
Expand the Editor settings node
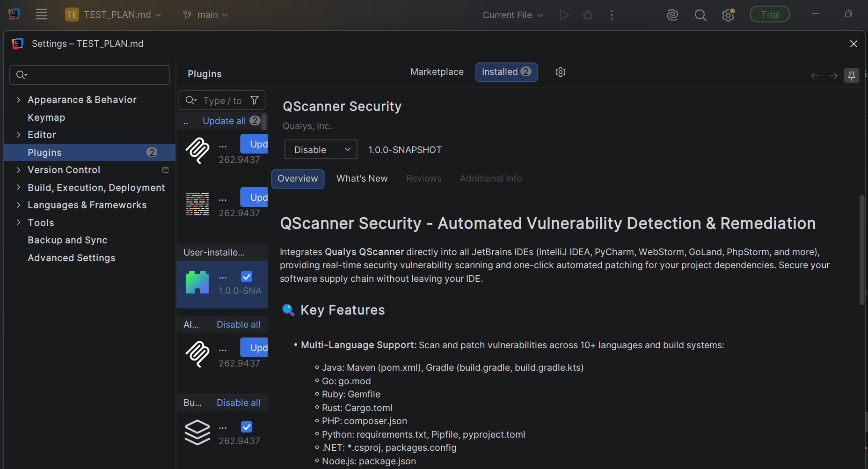[x=18, y=135]
